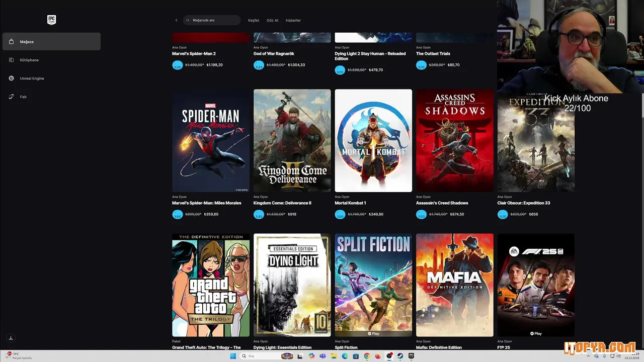Open the Kütüphane library section

[x=51, y=60]
